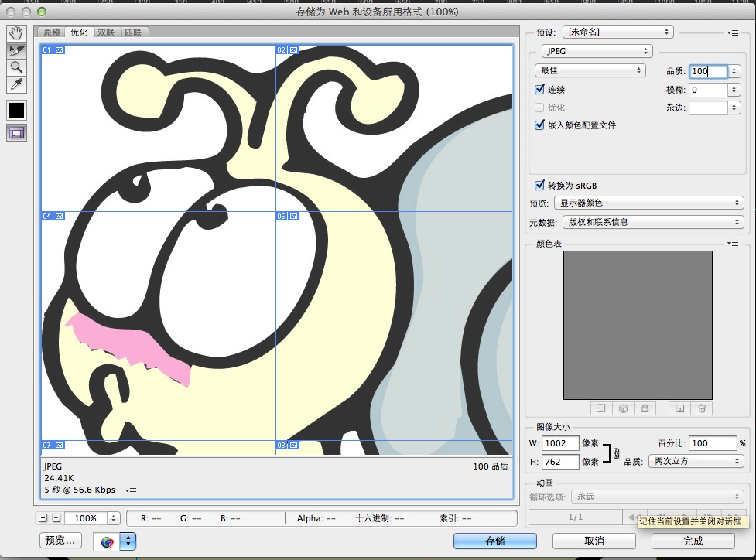The width and height of the screenshot is (756, 560).
Task: Open the 预设 preset dropdown
Action: (618, 32)
